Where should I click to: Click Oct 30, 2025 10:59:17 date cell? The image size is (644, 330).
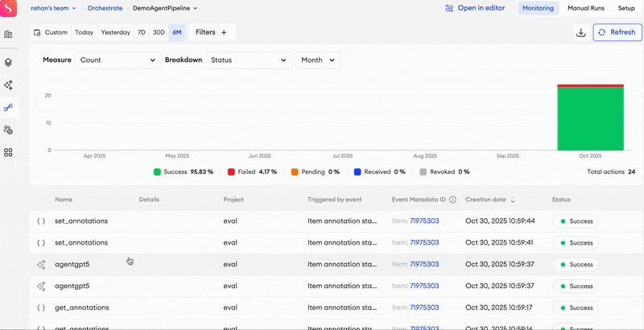pyautogui.click(x=498, y=307)
